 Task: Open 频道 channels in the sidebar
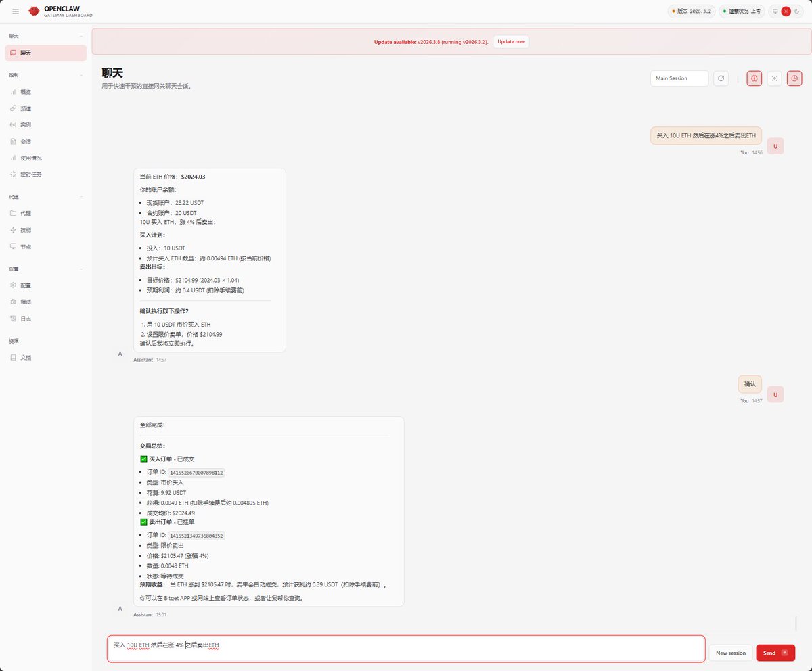click(45, 108)
